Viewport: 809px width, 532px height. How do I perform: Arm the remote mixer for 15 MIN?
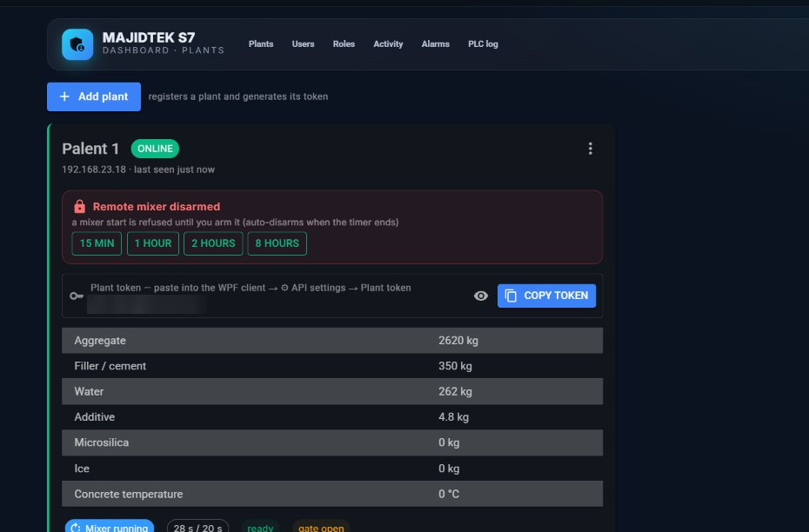coord(97,243)
